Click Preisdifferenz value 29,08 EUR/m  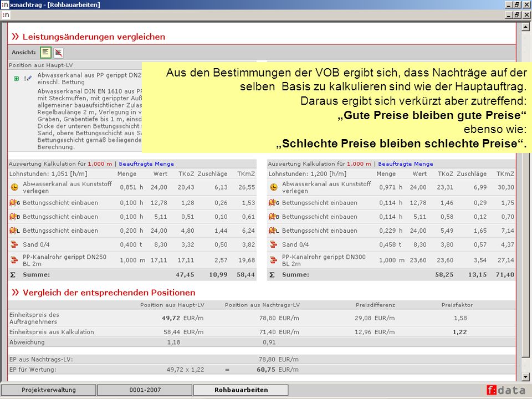(x=375, y=318)
